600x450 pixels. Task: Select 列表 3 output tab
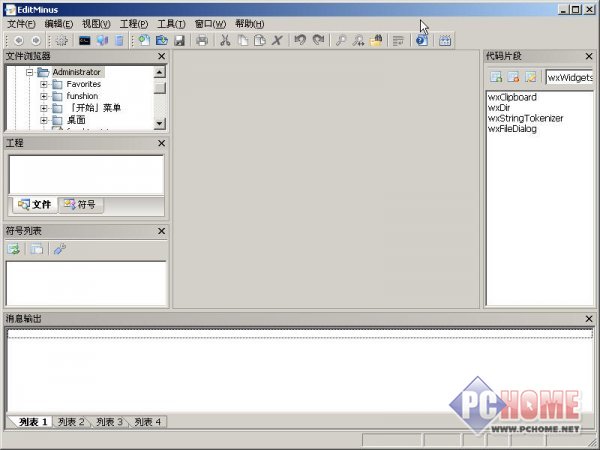coord(109,422)
